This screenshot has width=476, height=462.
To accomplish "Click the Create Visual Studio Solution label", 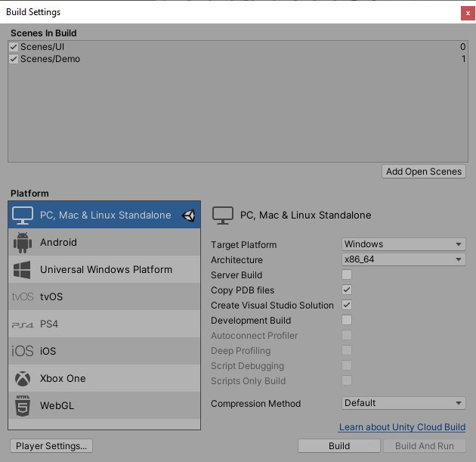I will click(272, 305).
